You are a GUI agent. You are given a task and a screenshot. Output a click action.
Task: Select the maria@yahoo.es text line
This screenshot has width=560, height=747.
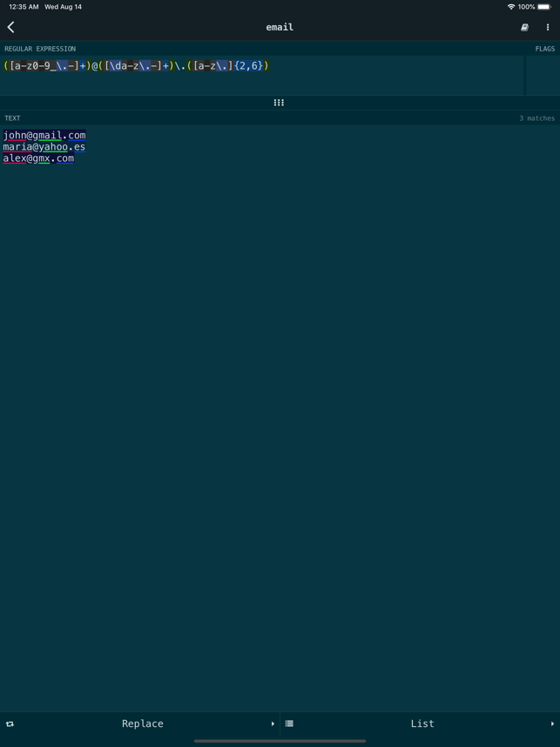(x=44, y=147)
